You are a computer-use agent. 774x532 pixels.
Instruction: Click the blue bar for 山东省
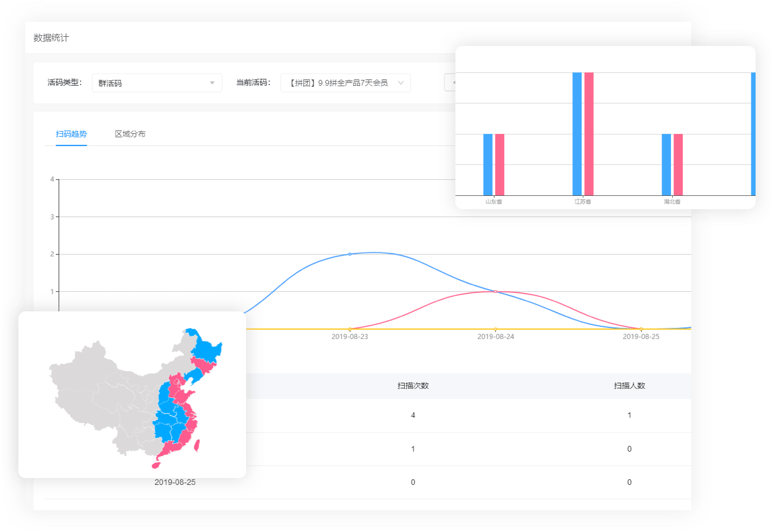[x=488, y=164]
